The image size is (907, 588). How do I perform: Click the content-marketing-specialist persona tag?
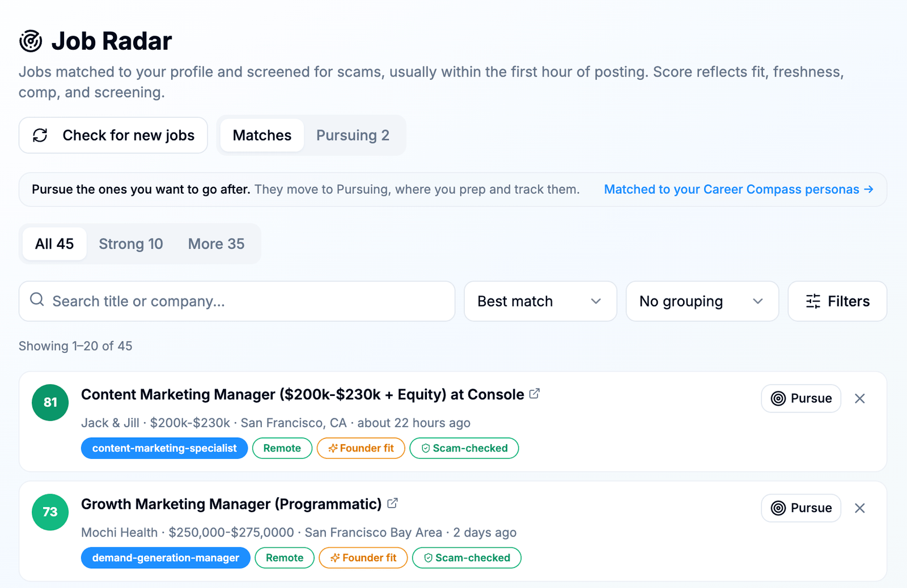click(x=164, y=448)
